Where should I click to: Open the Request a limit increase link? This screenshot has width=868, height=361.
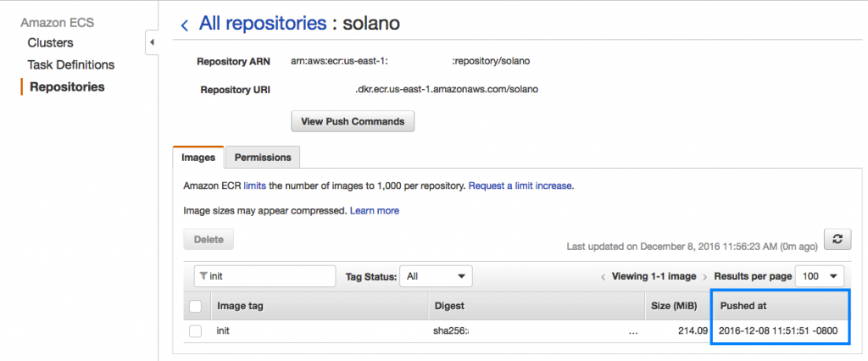point(520,185)
